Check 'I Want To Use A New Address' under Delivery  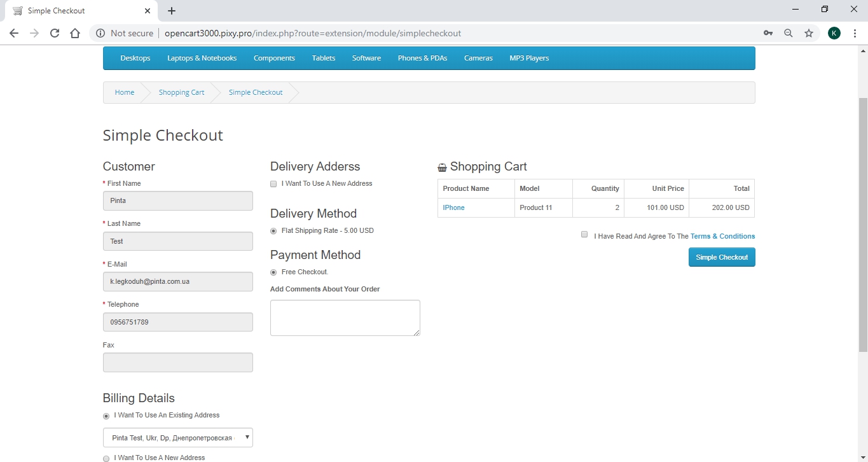click(273, 184)
